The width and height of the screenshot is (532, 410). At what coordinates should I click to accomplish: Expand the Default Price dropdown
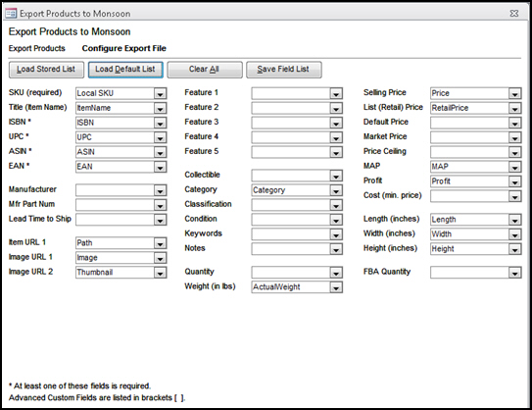(514, 123)
